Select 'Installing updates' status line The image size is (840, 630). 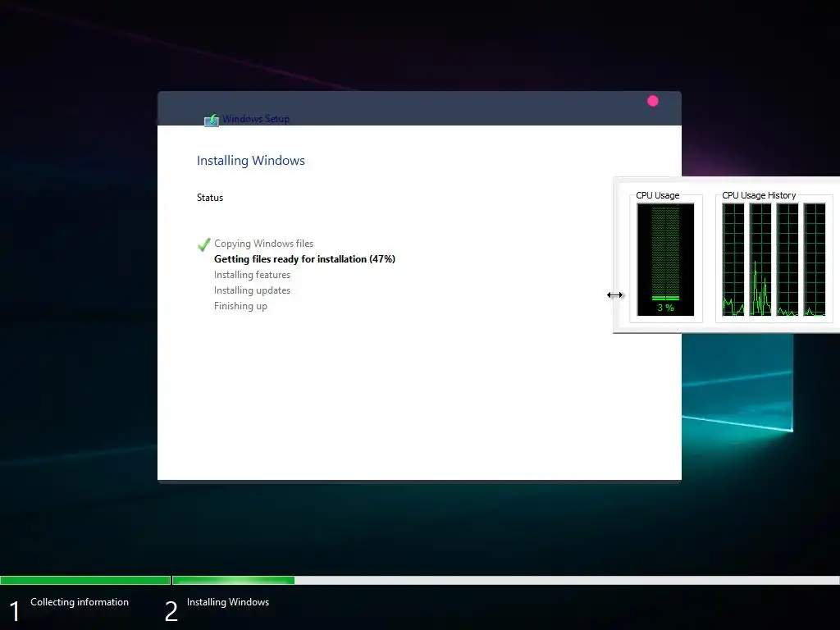click(252, 290)
